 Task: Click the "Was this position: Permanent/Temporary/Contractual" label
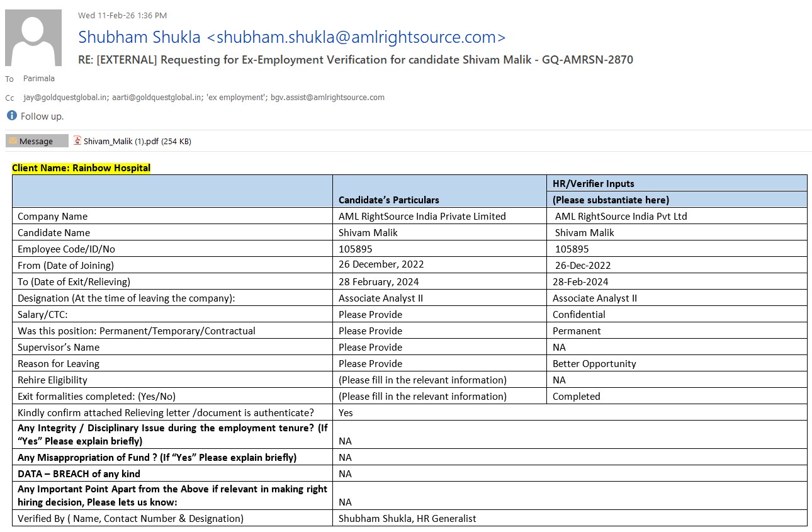(x=137, y=331)
